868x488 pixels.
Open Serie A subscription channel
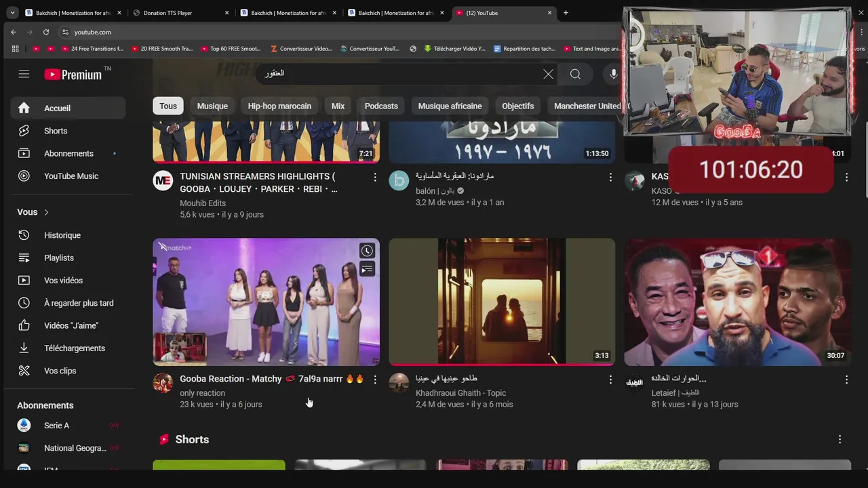click(x=68, y=426)
